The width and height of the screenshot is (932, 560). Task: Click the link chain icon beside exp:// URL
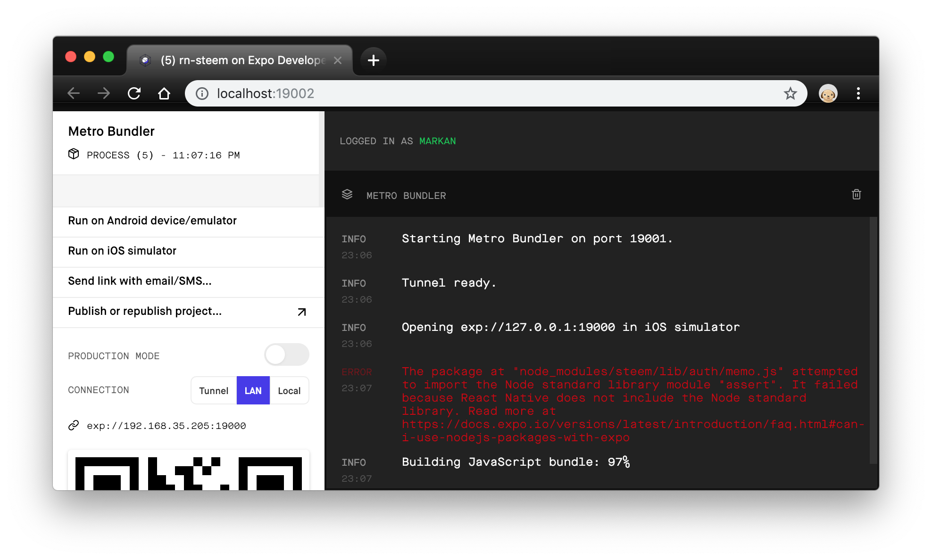pos(74,426)
